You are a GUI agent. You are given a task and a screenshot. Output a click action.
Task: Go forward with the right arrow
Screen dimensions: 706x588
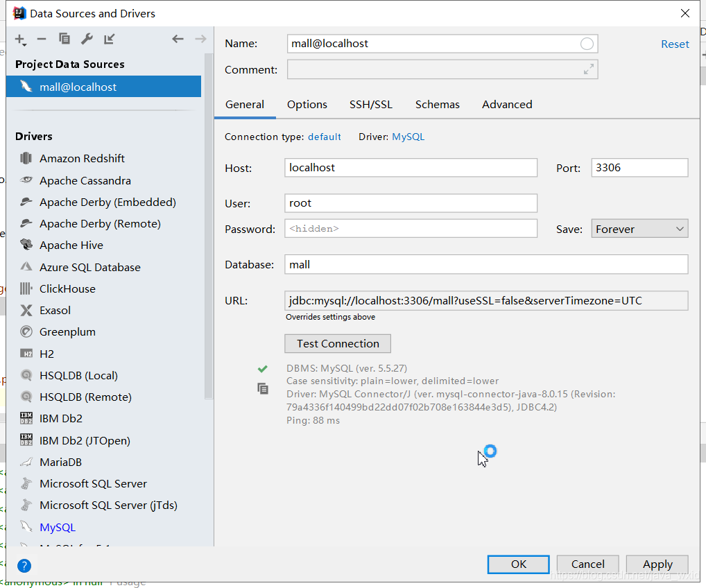(x=200, y=39)
